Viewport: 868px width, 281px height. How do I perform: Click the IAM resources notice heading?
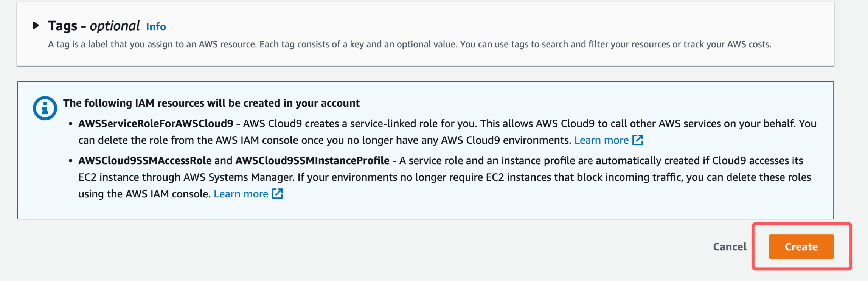tap(211, 103)
